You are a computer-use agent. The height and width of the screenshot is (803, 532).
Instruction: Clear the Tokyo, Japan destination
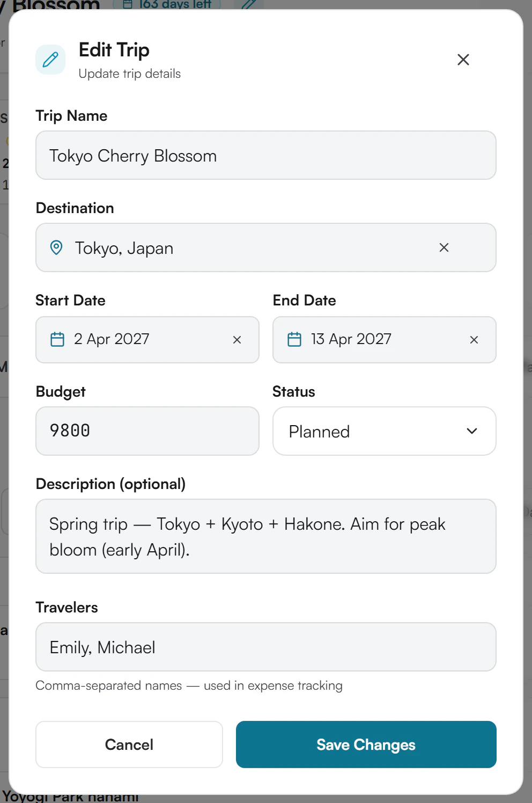(x=444, y=247)
